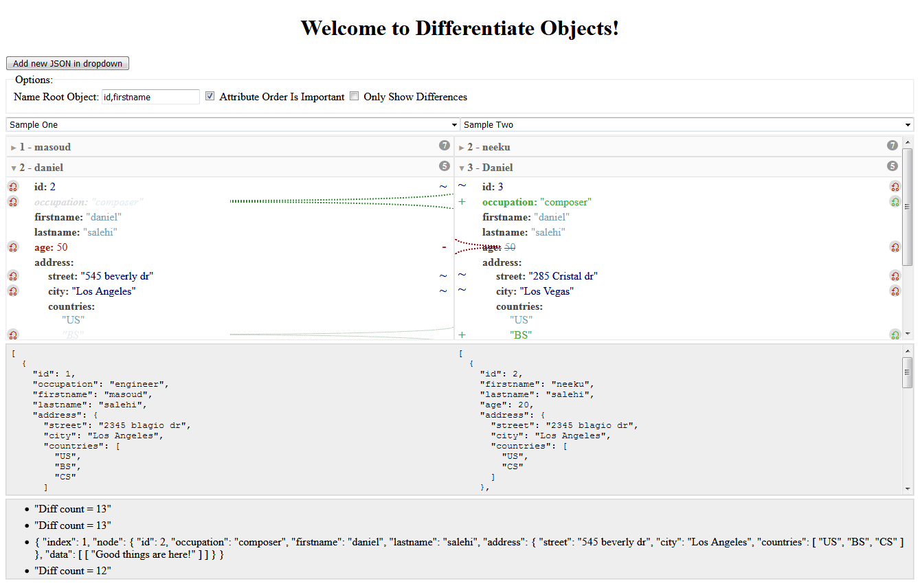Click revert icon at right of id: 3
This screenshot has width=920, height=588.
click(x=895, y=187)
